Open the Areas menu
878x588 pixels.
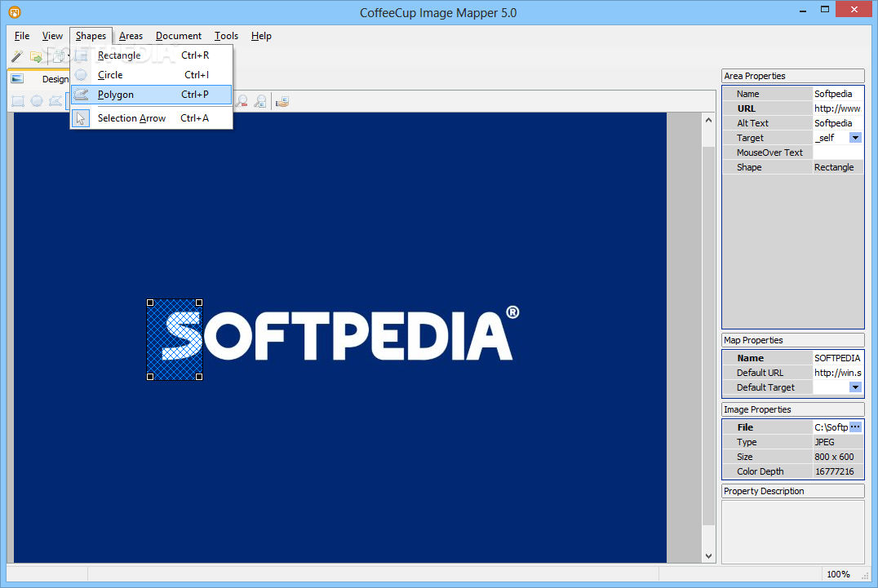pos(131,36)
